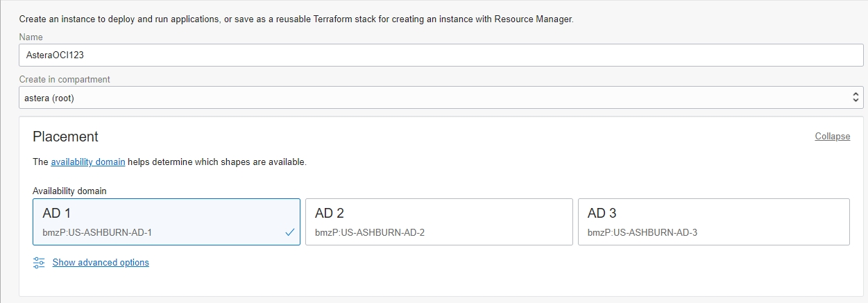Viewport: 868px width, 303px height.
Task: Choose the AD 3 availability domain
Action: pos(713,222)
